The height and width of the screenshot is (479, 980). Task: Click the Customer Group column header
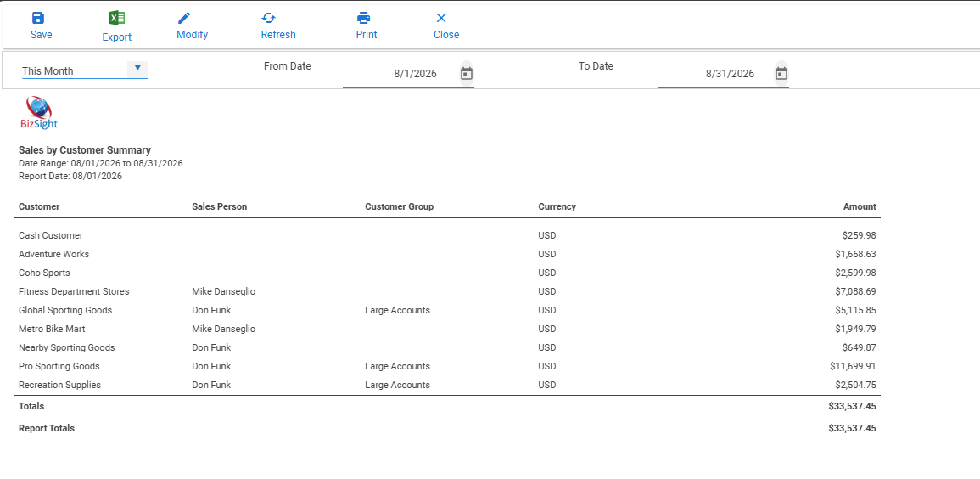click(400, 206)
